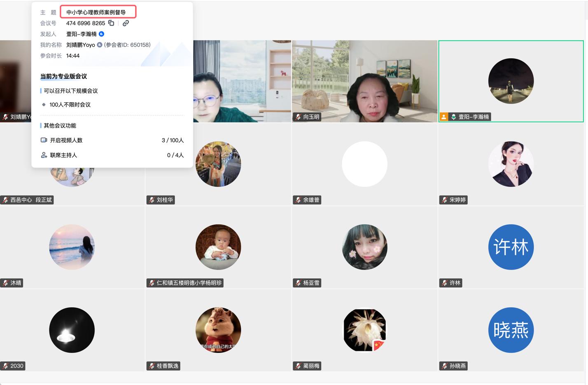Select the 晓燕 blue avatar tile
The height and width of the screenshot is (385, 588).
point(511,330)
